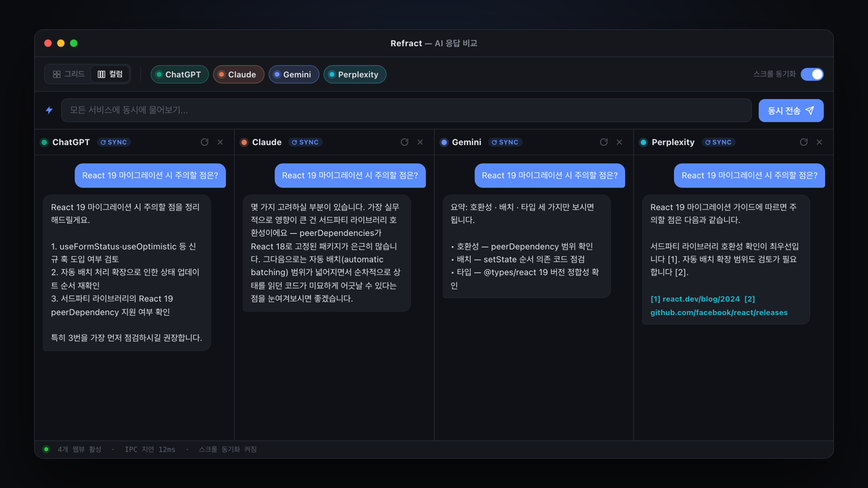The height and width of the screenshot is (488, 868).
Task: Toggle the Perplexity service chip
Action: 355,75
